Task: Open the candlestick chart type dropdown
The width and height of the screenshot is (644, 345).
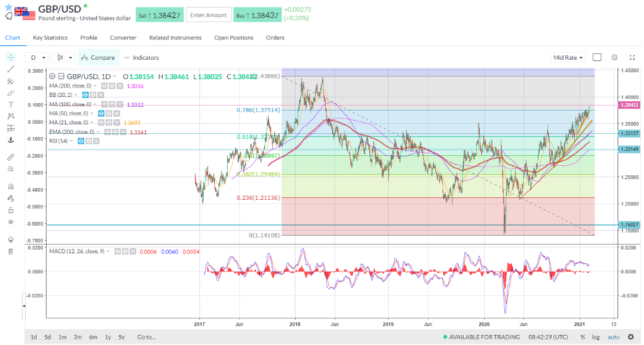Action: click(x=64, y=57)
